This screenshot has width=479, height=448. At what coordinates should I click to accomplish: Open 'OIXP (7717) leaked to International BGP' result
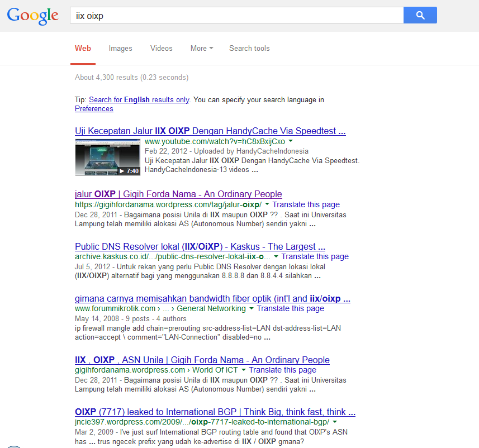(215, 412)
